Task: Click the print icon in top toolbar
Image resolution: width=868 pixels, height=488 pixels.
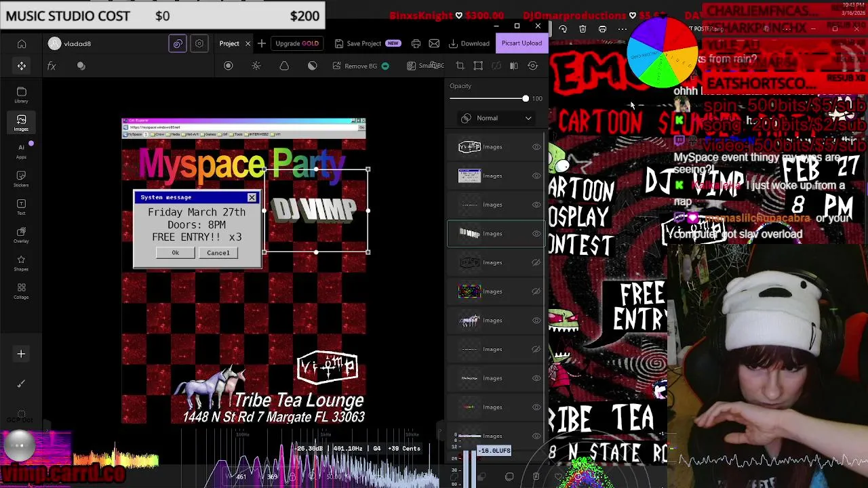Action: click(416, 43)
